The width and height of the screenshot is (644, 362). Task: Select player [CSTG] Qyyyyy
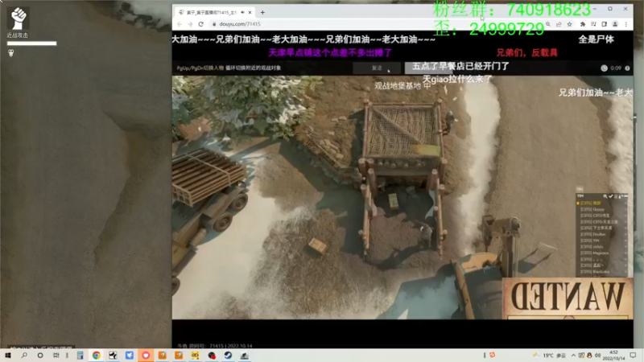(601, 209)
